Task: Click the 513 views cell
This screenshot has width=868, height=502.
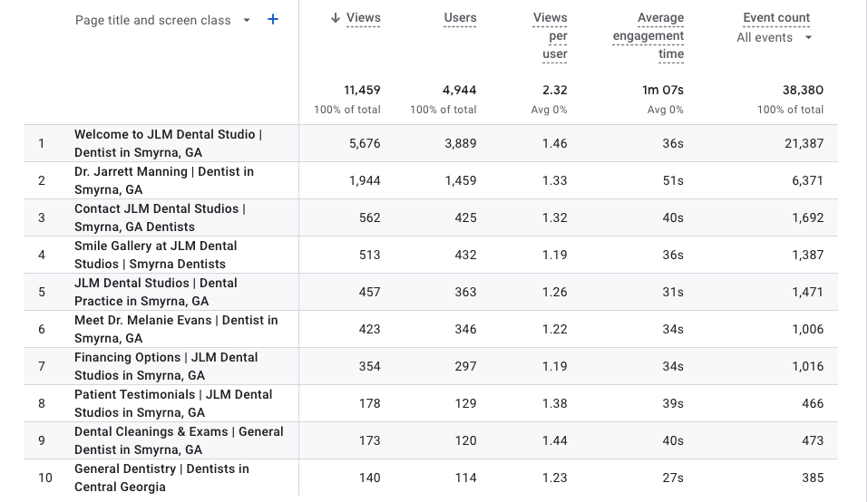Action: (x=370, y=255)
